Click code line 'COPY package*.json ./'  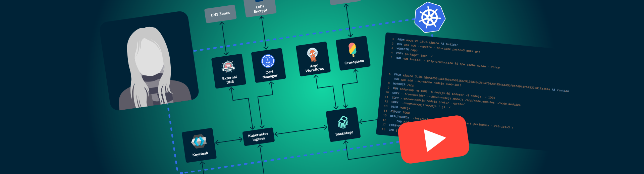point(414,55)
